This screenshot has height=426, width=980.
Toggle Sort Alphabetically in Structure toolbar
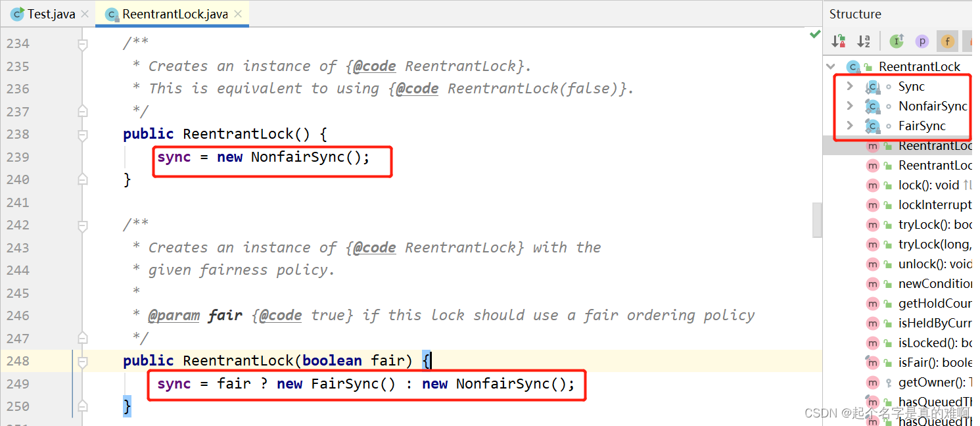864,41
